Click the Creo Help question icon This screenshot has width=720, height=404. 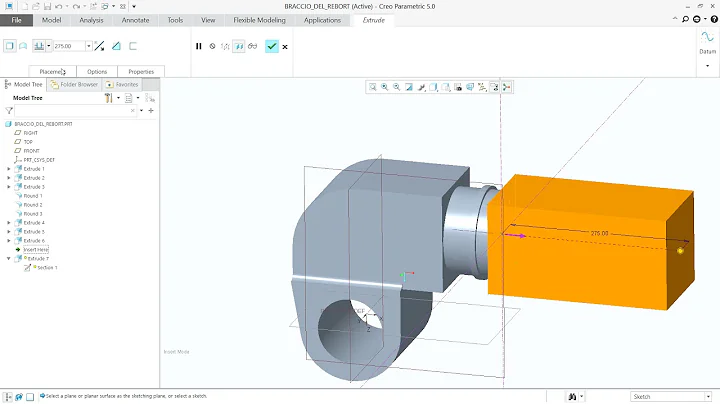714,19
